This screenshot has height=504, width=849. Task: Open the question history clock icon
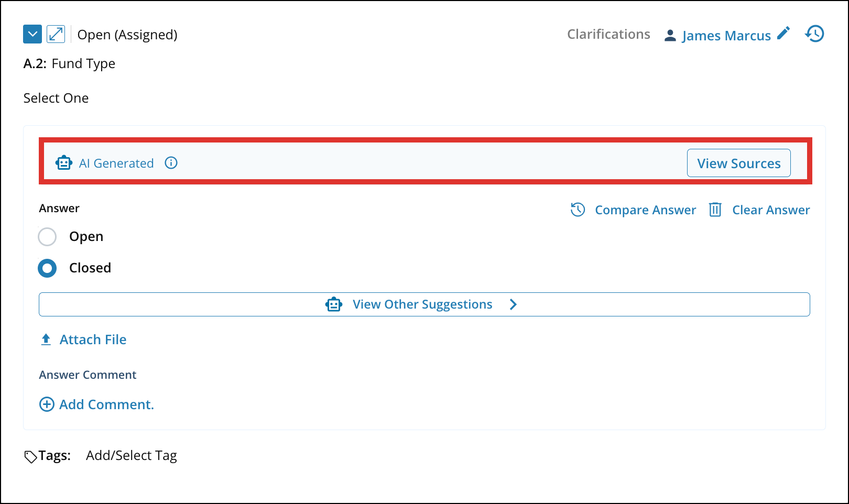pos(815,34)
